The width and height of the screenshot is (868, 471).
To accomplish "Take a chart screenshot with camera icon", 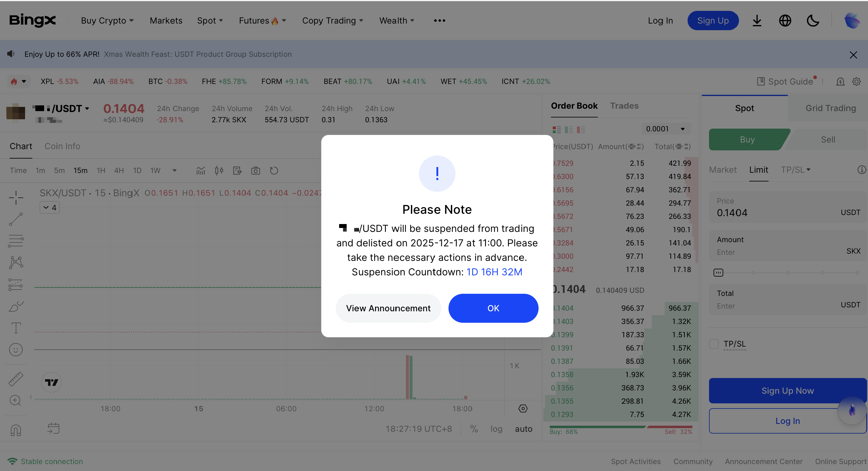I will (256, 170).
